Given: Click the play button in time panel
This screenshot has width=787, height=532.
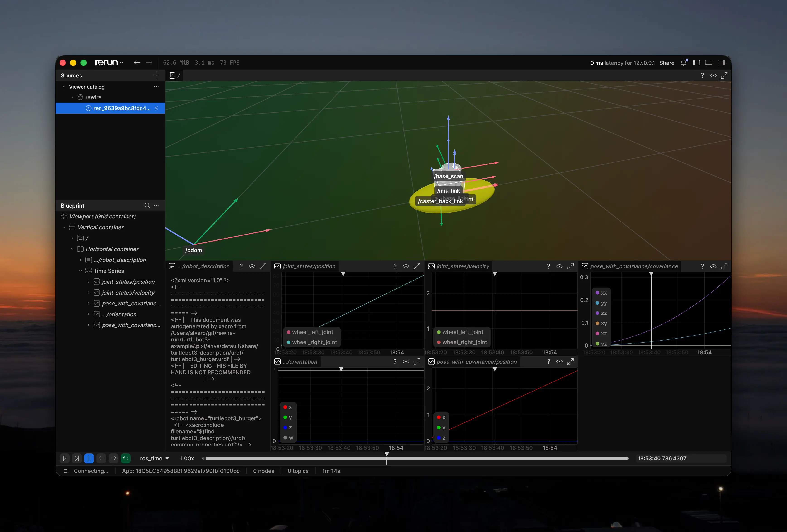Looking at the screenshot, I should pyautogui.click(x=64, y=458).
